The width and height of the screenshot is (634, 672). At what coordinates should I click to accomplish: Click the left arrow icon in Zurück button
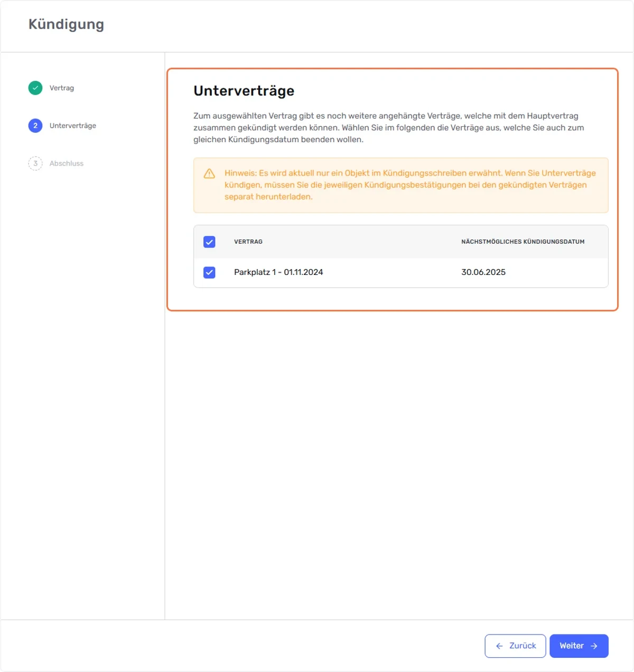[499, 646]
